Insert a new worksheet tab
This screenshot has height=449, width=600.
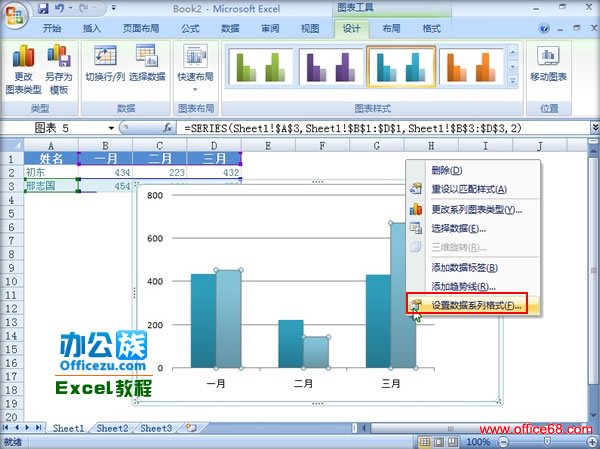pos(191,428)
